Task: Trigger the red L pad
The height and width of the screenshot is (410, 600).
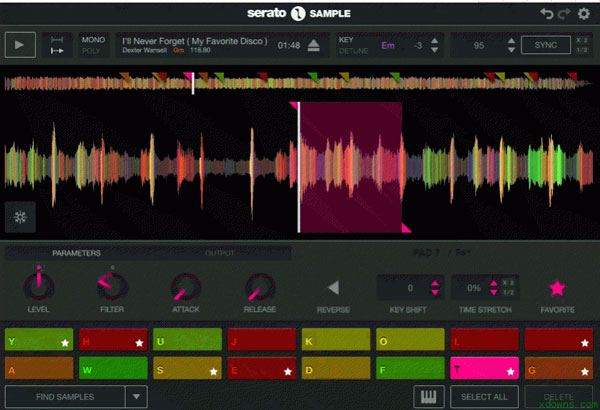Action: [x=484, y=339]
